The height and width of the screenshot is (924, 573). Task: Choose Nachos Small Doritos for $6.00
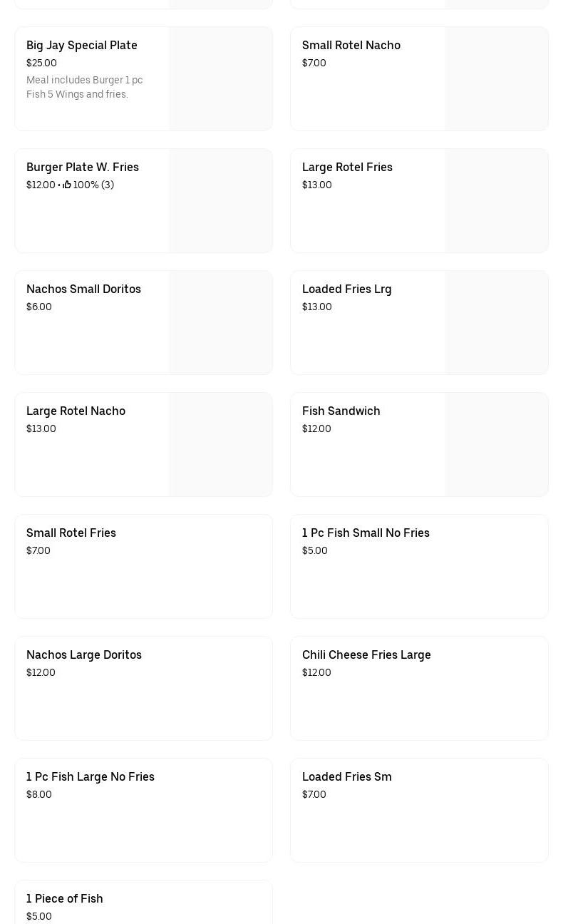[83, 289]
